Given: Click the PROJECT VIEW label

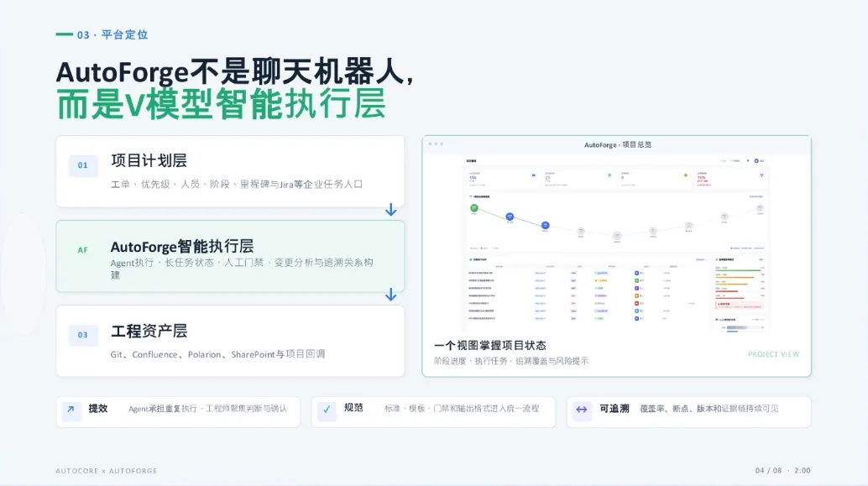Looking at the screenshot, I should click(774, 354).
